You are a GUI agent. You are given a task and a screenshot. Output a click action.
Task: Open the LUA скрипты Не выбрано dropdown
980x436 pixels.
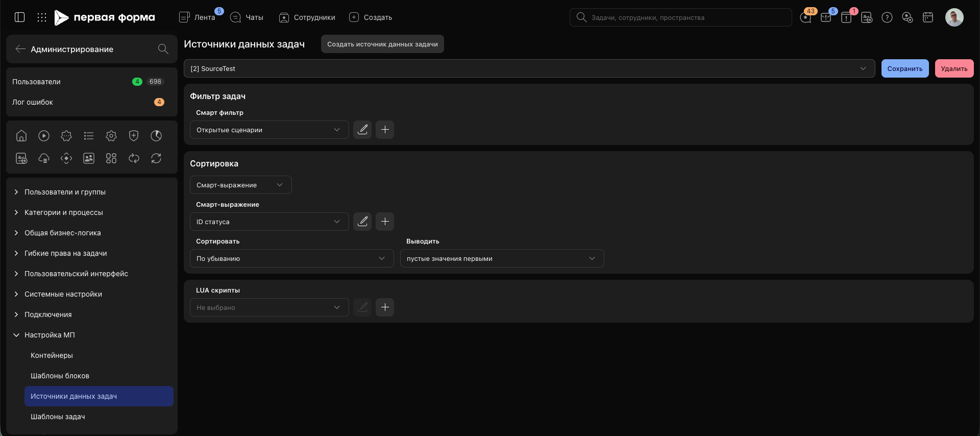[269, 307]
